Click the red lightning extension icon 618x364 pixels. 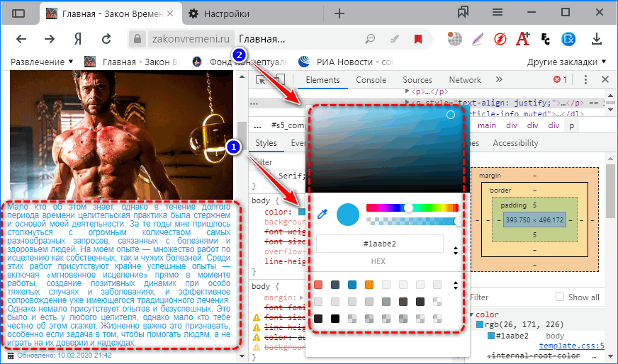500,38
